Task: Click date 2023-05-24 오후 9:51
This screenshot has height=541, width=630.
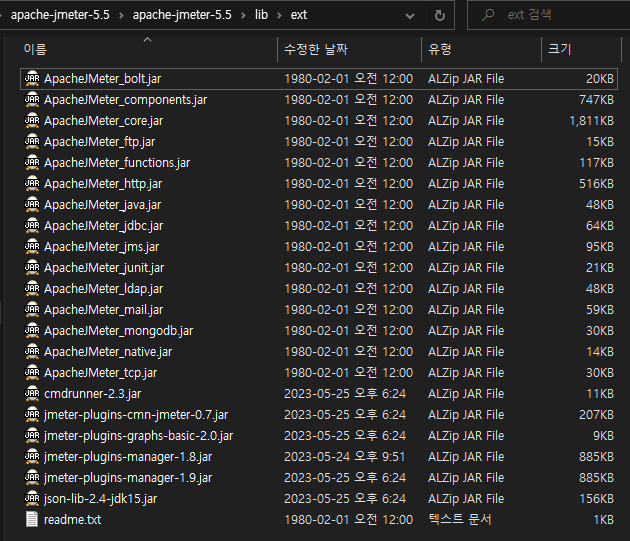Action: [344, 457]
